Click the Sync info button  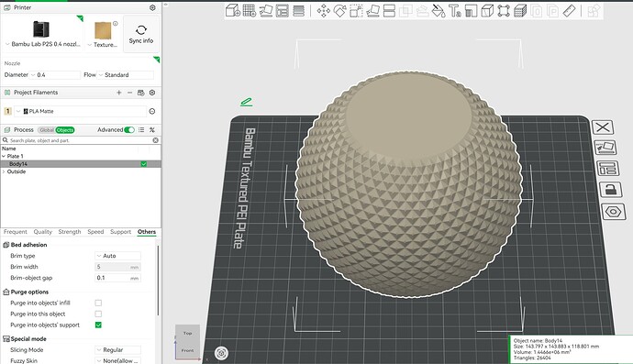tap(141, 34)
